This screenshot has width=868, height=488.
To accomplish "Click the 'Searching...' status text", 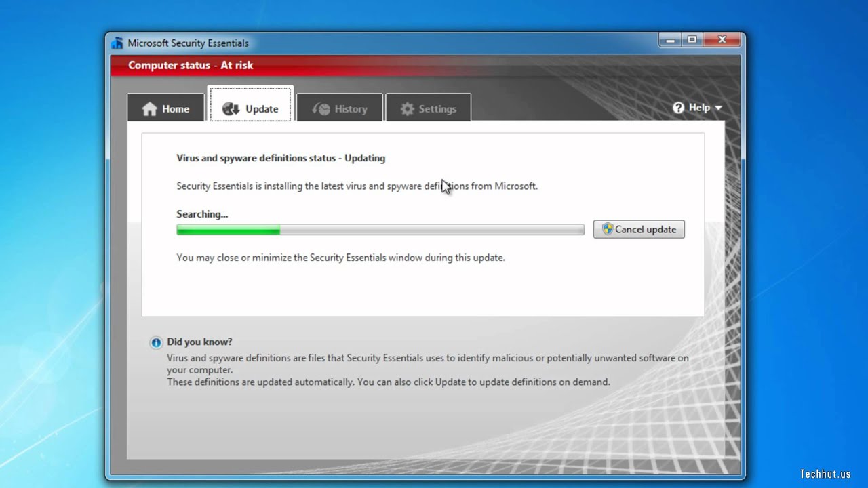I will (x=202, y=214).
